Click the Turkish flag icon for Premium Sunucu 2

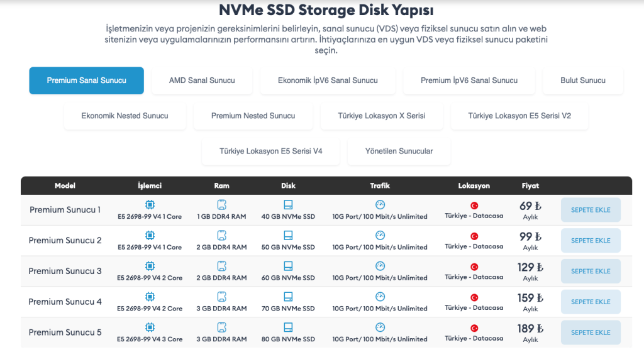point(474,236)
